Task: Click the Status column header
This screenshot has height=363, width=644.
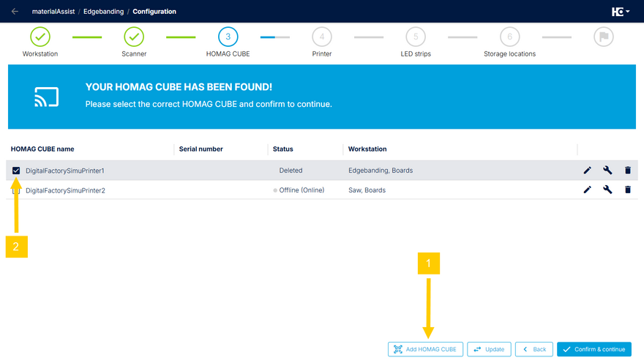Action: pyautogui.click(x=283, y=149)
